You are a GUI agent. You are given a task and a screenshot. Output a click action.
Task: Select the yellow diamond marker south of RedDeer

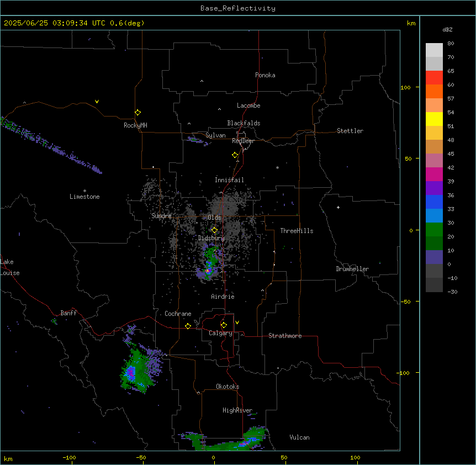235,155
